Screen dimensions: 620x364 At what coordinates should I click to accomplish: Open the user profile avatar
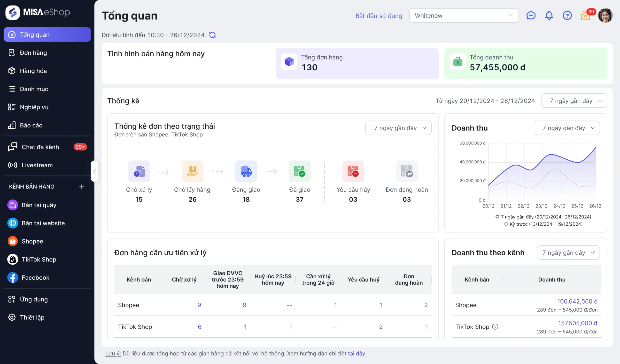tap(605, 15)
